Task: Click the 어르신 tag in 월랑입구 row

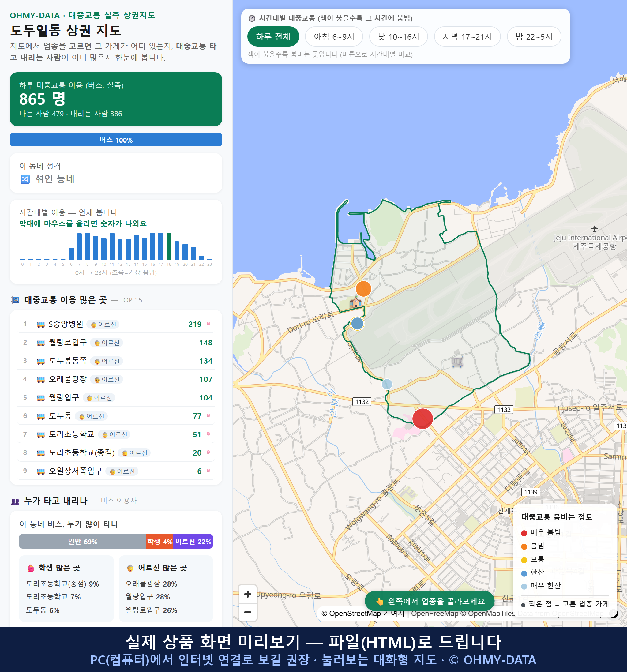Action: [99, 398]
